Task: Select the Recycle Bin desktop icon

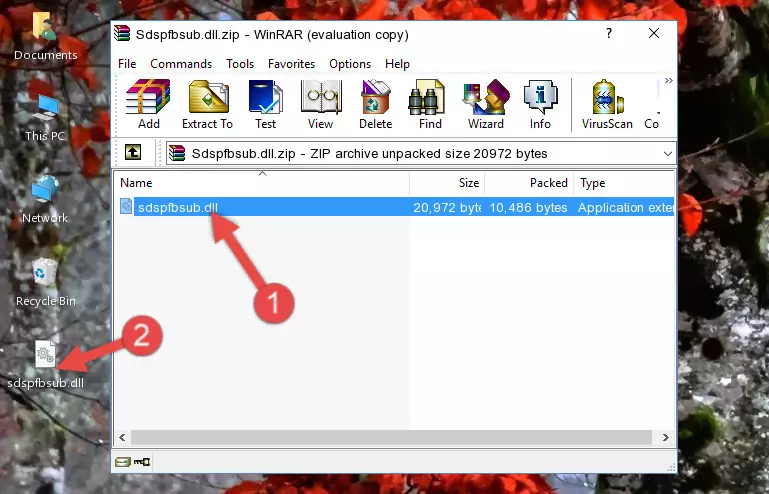Action: [x=45, y=283]
